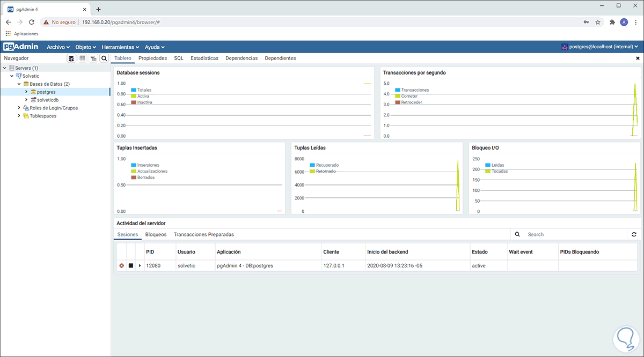This screenshot has width=644, height=357.
Task: Cancel the active query with the stop square icon
Action: [x=130, y=265]
